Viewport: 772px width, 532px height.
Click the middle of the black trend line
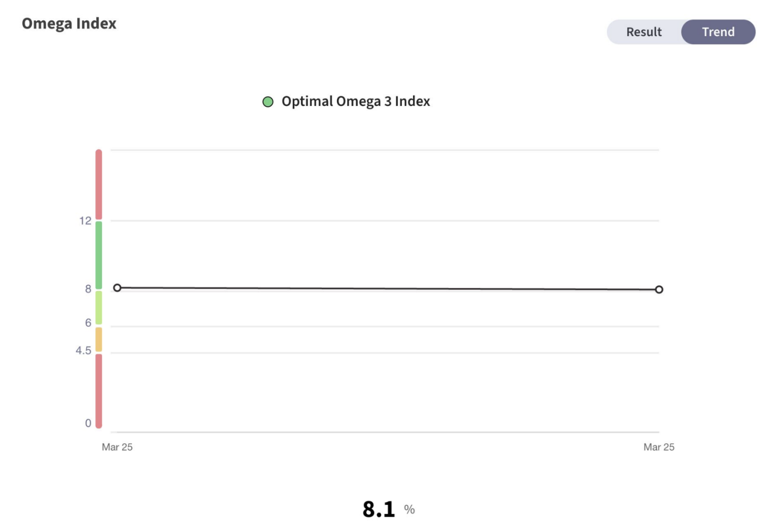[x=388, y=288]
